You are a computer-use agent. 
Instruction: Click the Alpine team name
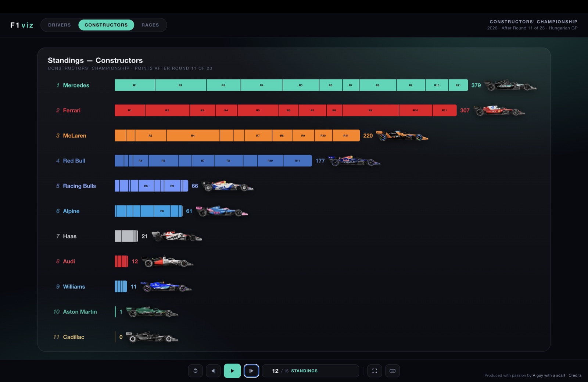(71, 211)
